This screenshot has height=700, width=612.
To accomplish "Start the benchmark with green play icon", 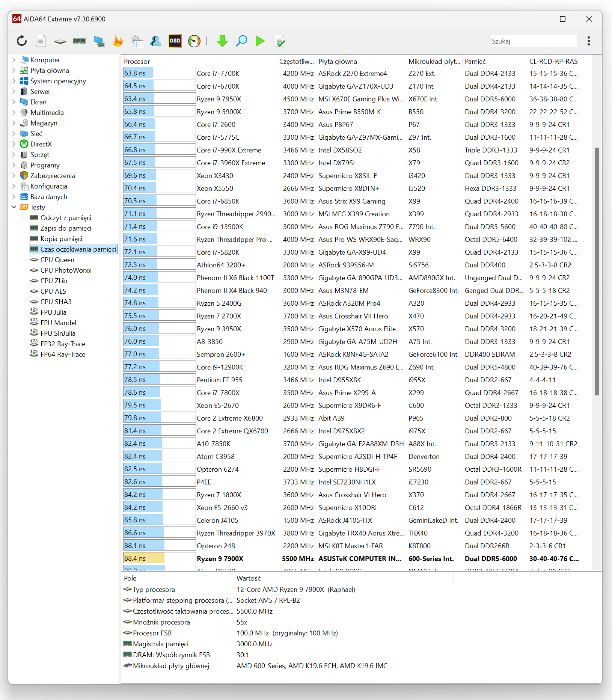I will pos(260,41).
